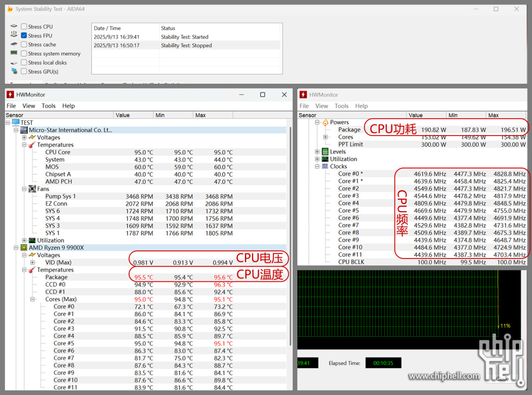532x395 pixels.
Task: Click Sensor column header in left HWMonitor
Action: click(59, 115)
